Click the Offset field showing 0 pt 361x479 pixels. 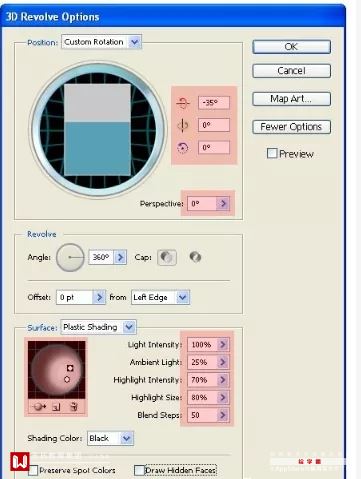(x=75, y=297)
